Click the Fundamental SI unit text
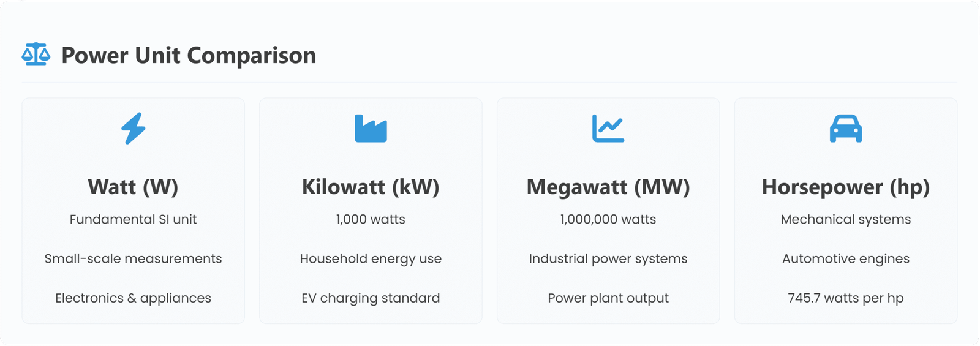Image resolution: width=980 pixels, height=346 pixels. click(x=133, y=219)
